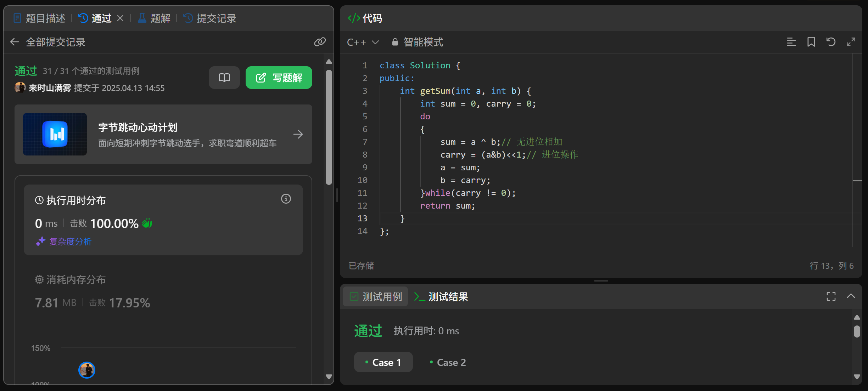
Task: Open the 测试用例 tab
Action: [376, 296]
